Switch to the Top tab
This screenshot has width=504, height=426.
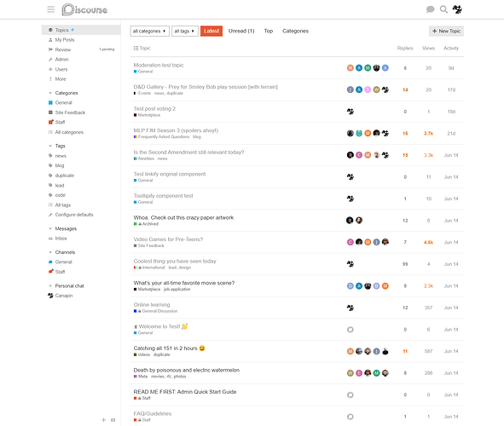click(269, 32)
